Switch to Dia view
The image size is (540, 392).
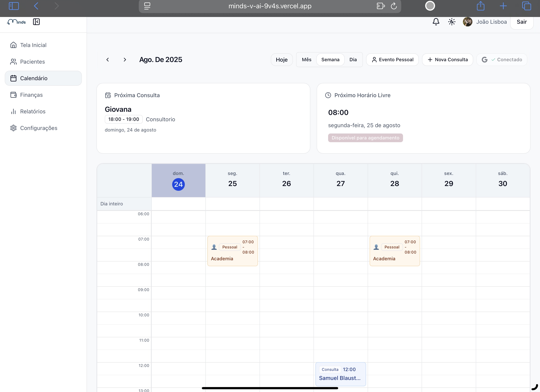pyautogui.click(x=353, y=60)
